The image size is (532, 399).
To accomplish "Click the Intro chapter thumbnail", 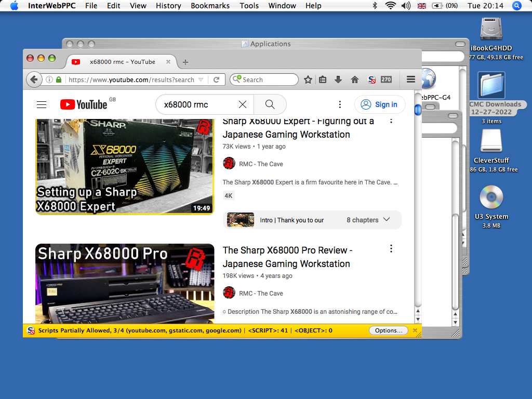I will (x=240, y=220).
